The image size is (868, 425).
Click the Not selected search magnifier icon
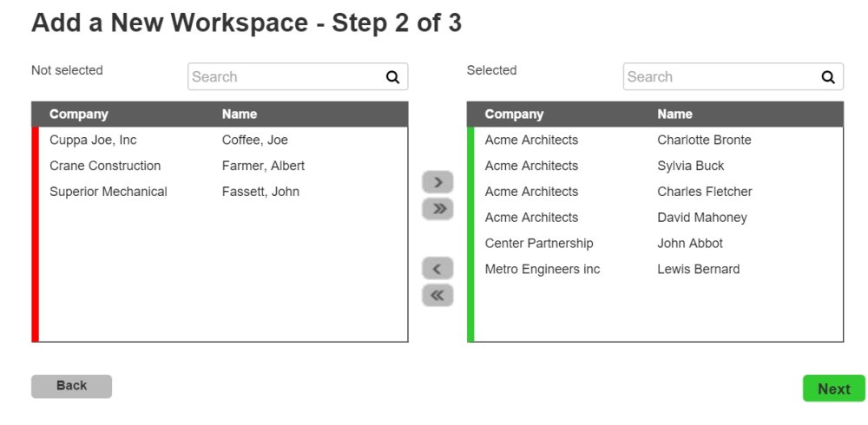[x=393, y=77]
